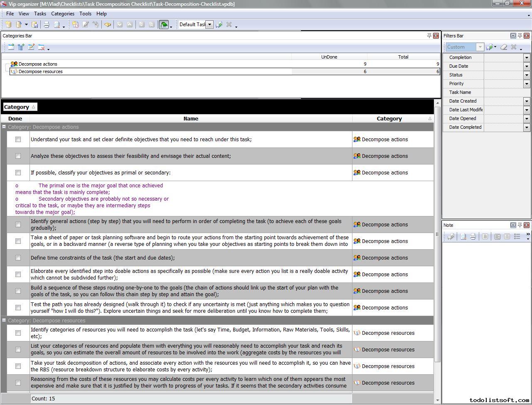Open the Default Task view dropdown
This screenshot has width=532, height=405.
pyautogui.click(x=210, y=25)
